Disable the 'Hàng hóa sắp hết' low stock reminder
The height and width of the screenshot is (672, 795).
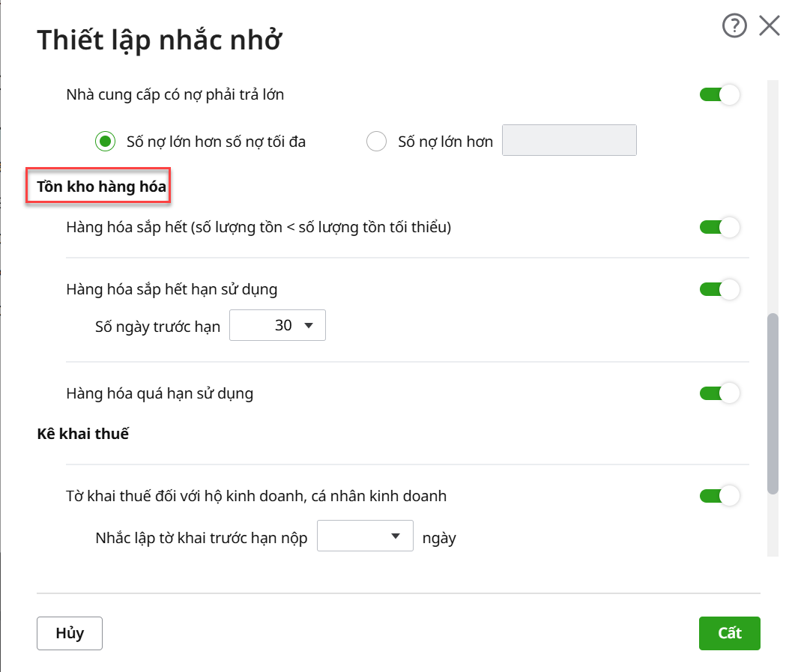[719, 227]
